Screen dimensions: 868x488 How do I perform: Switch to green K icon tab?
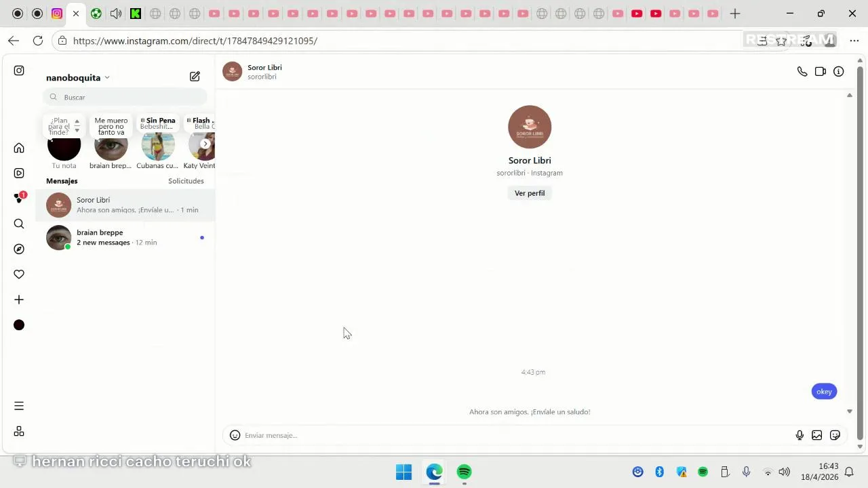pyautogui.click(x=136, y=14)
